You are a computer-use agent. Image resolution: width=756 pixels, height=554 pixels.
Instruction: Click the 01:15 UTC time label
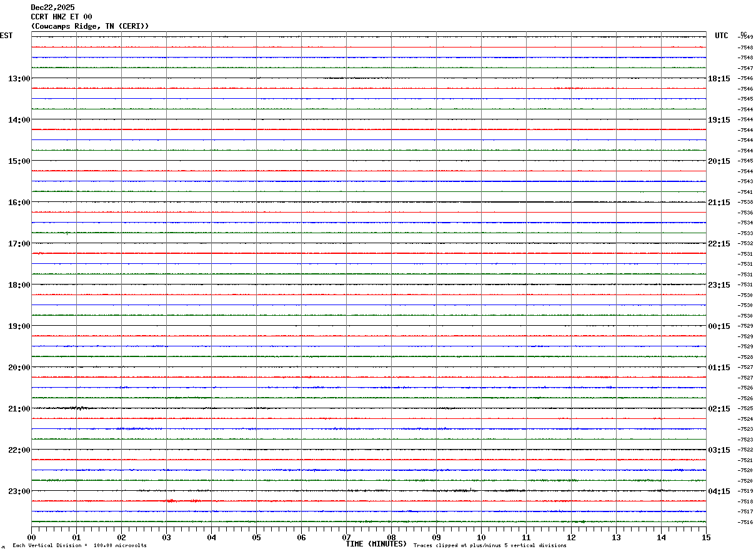719,368
